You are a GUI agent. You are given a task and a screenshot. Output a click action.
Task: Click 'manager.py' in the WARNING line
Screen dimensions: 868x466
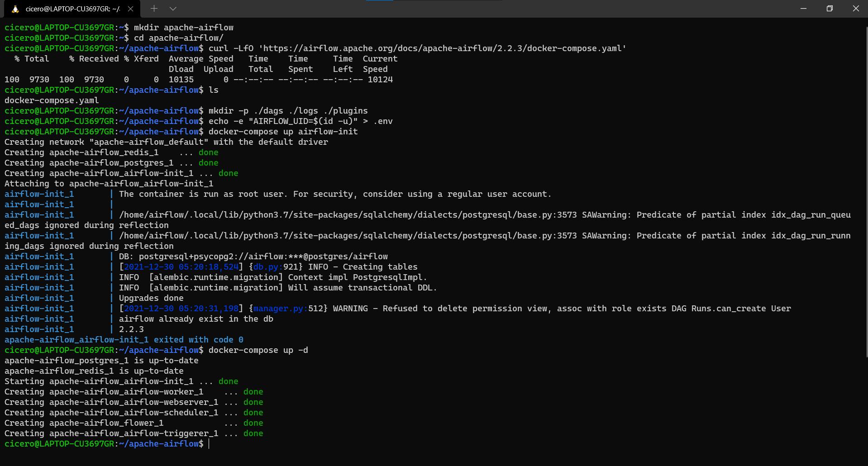tap(278, 309)
